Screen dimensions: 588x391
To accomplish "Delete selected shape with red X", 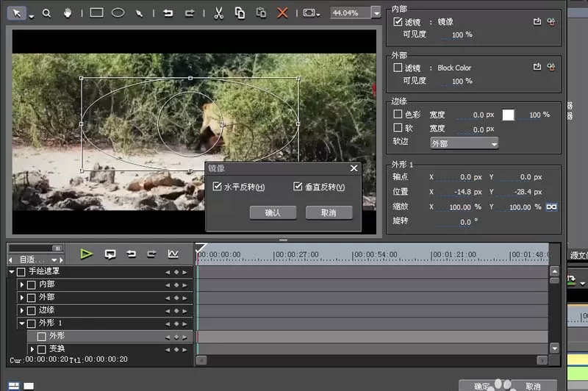I will coord(282,13).
